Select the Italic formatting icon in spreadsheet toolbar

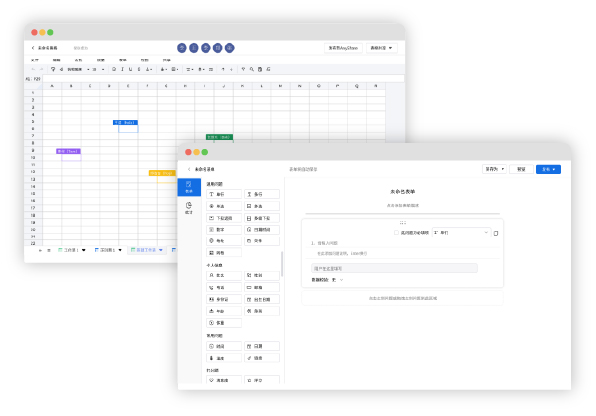pyautogui.click(x=122, y=69)
